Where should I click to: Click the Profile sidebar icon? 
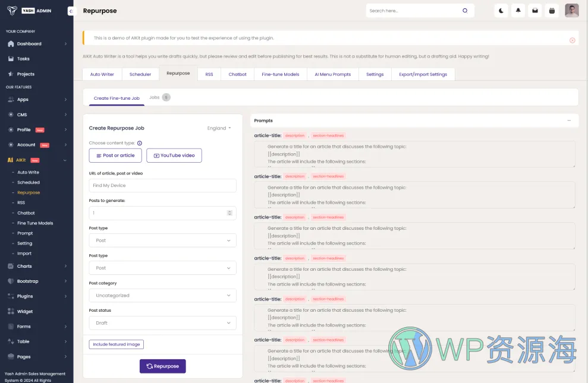[x=11, y=130]
